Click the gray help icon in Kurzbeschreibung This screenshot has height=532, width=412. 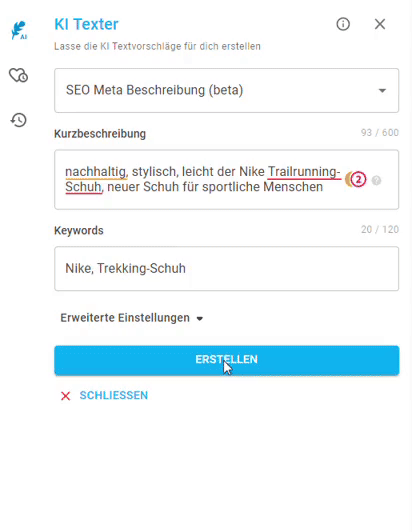point(376,180)
